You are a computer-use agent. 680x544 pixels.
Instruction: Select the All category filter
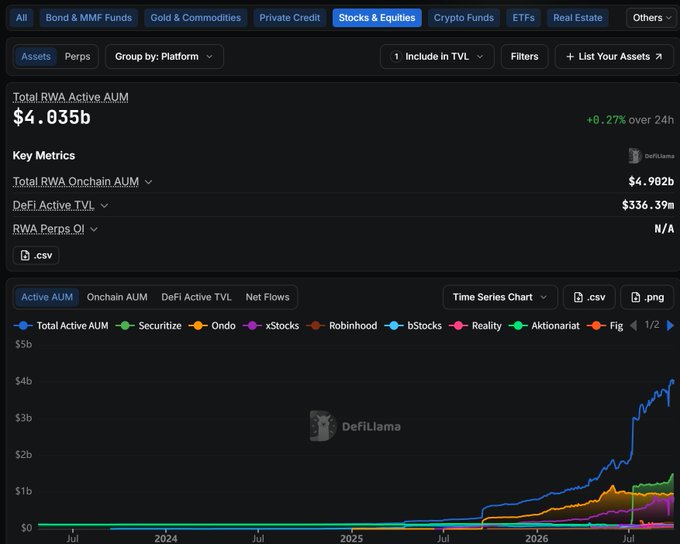coord(21,18)
